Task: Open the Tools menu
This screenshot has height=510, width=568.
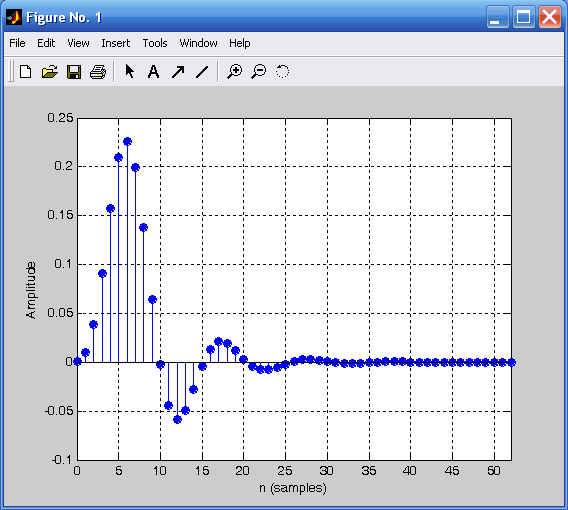Action: (155, 43)
